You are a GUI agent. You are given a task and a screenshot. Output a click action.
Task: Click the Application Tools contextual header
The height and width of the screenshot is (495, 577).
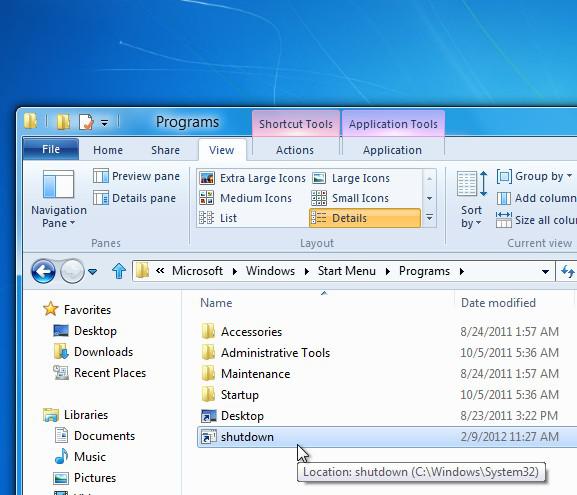point(393,124)
